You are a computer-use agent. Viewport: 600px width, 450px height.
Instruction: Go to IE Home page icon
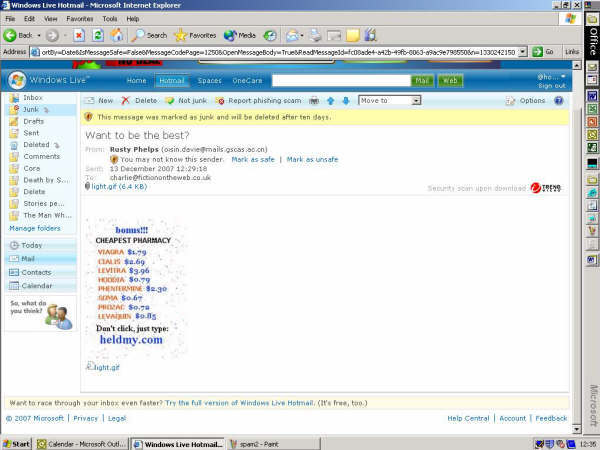117,36
